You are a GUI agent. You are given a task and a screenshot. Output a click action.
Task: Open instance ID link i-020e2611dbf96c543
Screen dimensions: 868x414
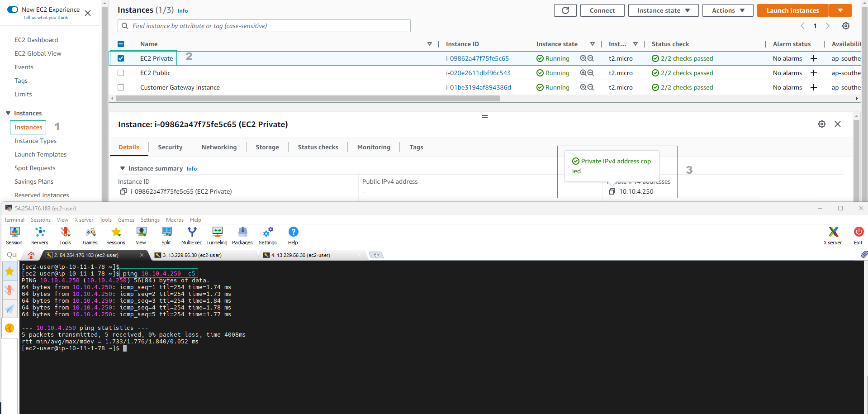pos(478,73)
